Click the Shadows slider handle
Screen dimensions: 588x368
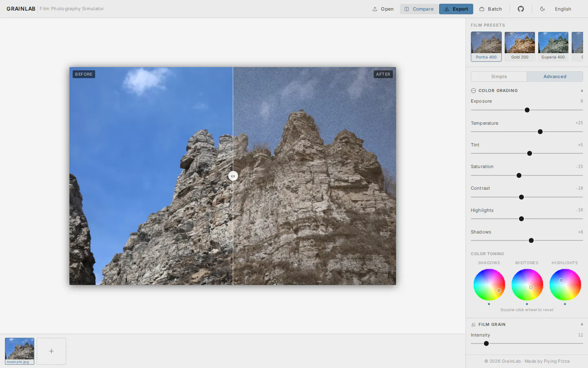tap(531, 240)
